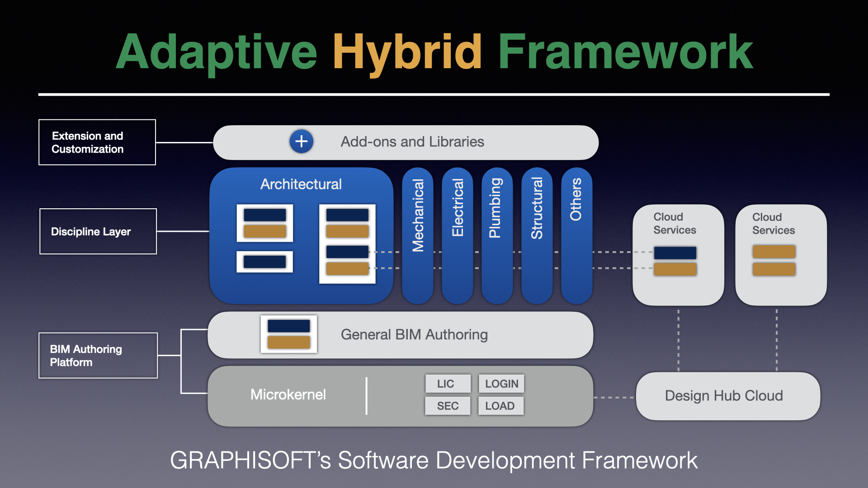Click the Mechanical discipline column
Screen dimensions: 868x488
[x=418, y=235]
